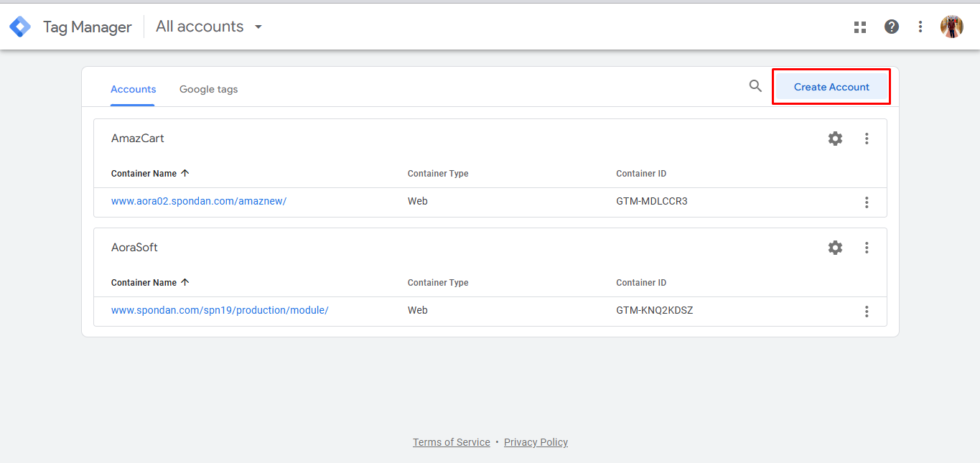
Task: Click the search magnifier icon
Action: click(755, 86)
